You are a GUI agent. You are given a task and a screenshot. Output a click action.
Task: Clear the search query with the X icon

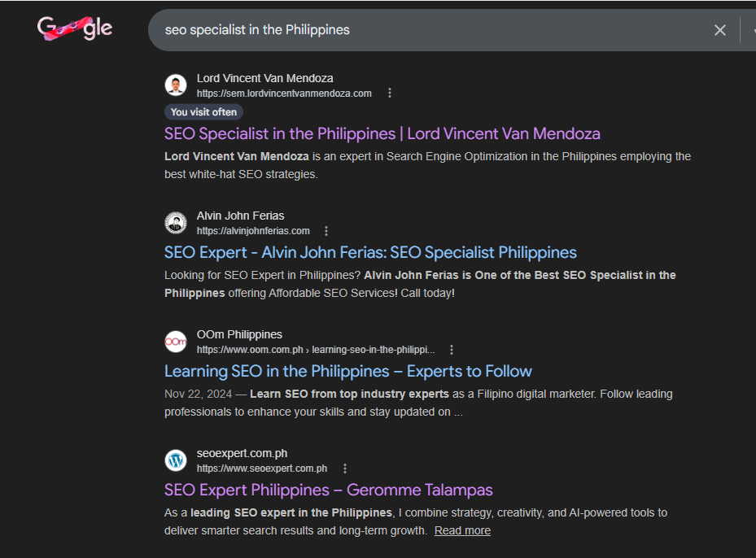(x=719, y=30)
